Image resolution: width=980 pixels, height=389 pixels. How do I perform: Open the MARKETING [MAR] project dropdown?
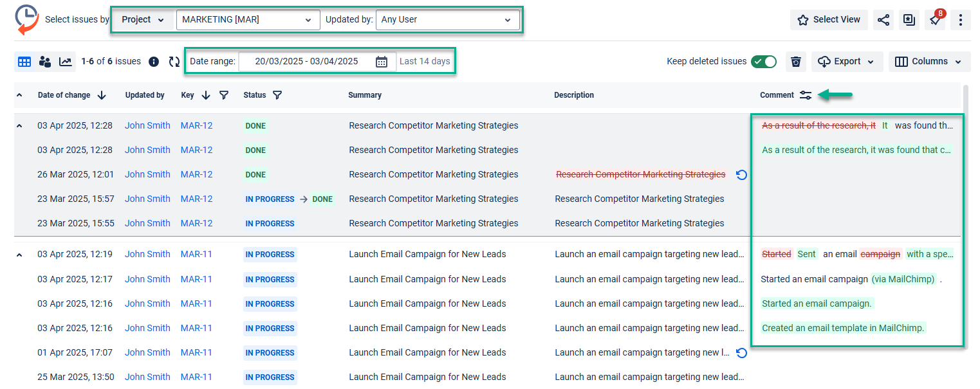(x=248, y=19)
